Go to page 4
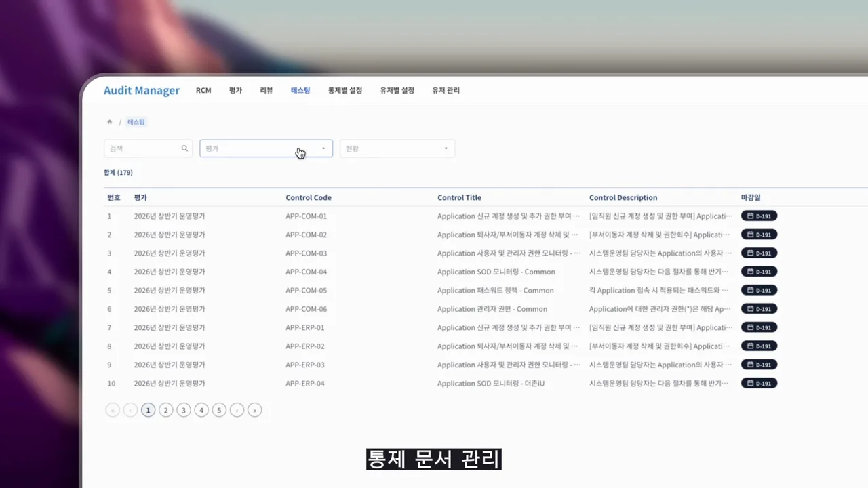 (201, 410)
